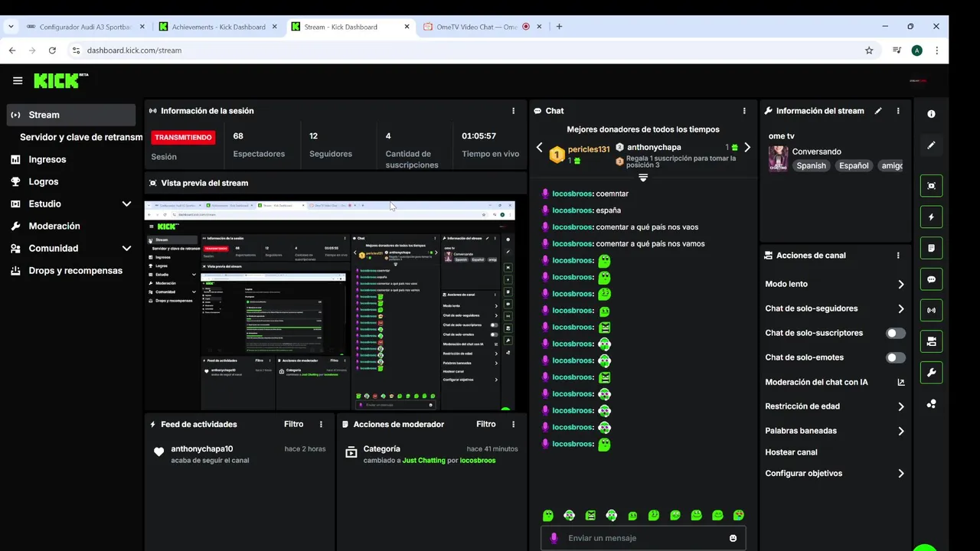Expand the Comunidad sidebar section
Viewport: 980px width, 551px height.
click(126, 249)
